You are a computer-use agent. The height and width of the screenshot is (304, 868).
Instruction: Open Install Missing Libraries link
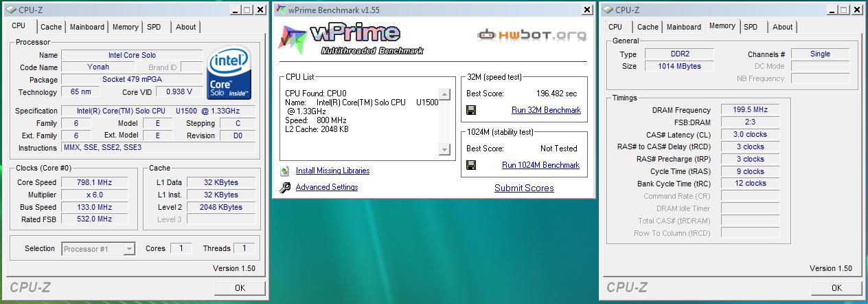pos(332,171)
